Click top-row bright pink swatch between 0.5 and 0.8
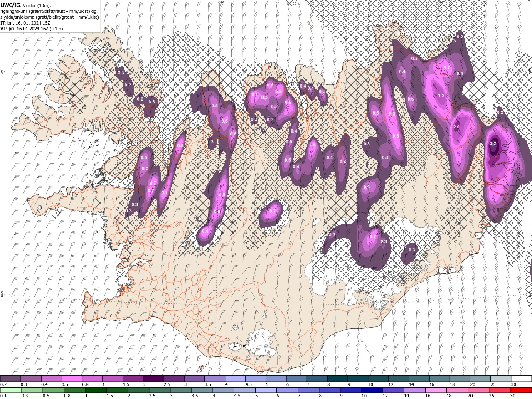Screen dimensions: 532x399 [x=72, y=379]
